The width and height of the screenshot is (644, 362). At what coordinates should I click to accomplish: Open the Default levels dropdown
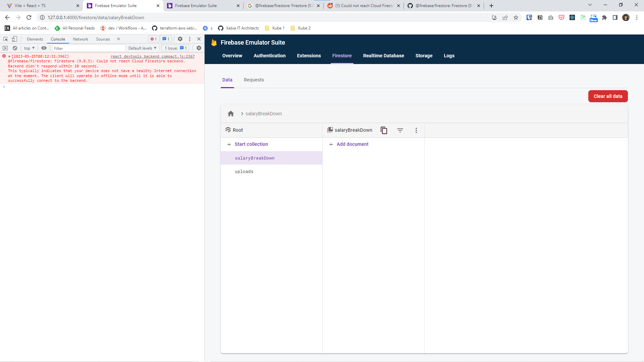[x=142, y=48]
